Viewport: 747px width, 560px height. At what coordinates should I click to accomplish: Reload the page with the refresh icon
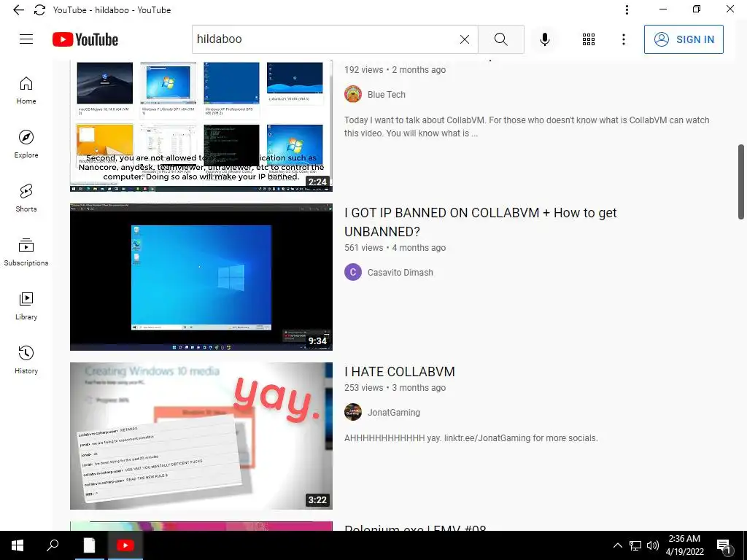click(x=39, y=10)
